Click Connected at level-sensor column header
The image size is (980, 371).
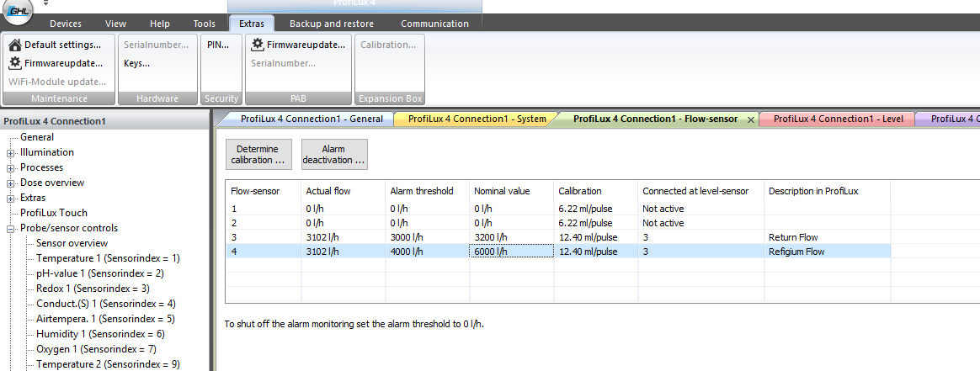pos(700,191)
